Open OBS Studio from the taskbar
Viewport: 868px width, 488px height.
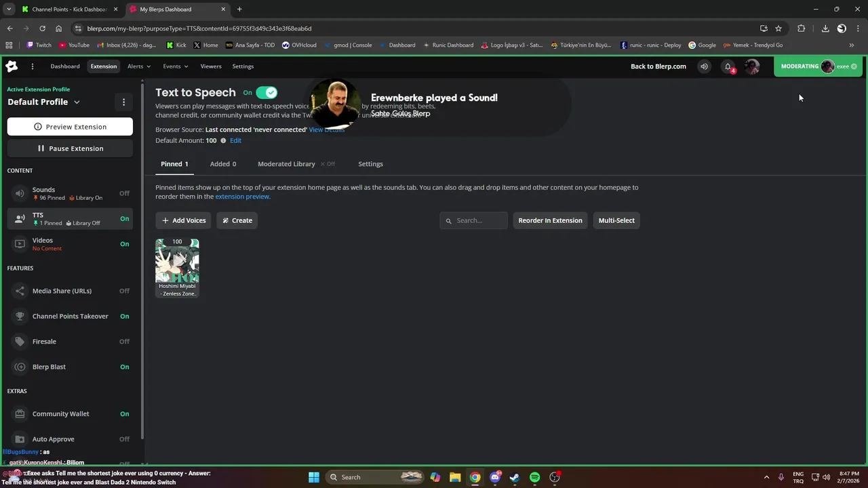555,477
